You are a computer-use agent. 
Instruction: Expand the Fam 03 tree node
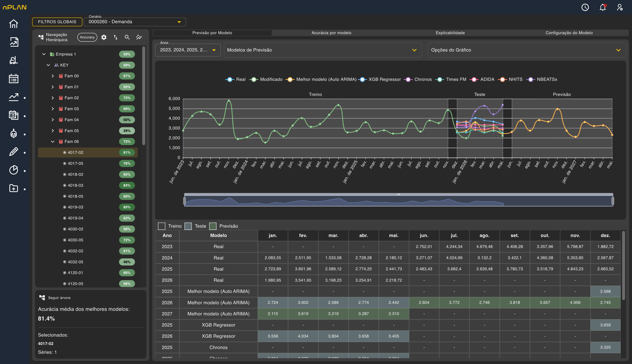(52, 109)
